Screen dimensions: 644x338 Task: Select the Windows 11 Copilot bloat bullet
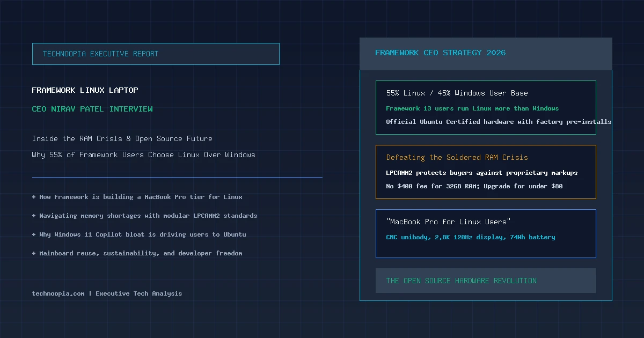139,234
